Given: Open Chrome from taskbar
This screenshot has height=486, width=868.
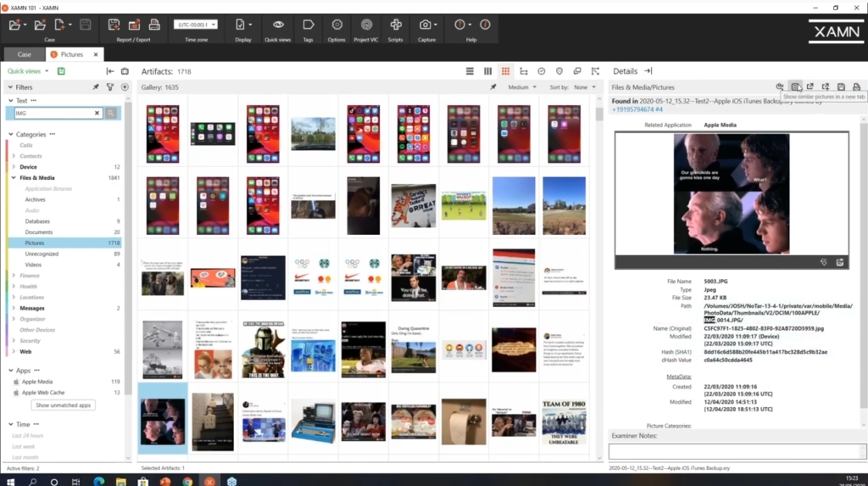Looking at the screenshot, I should point(187,481).
